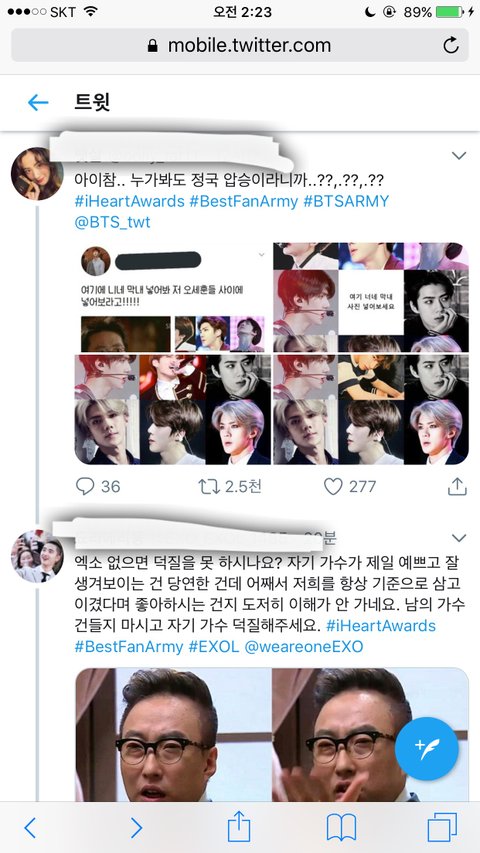Viewport: 480px width, 853px height.
Task: Open Safari bookmarks book icon
Action: [341, 828]
